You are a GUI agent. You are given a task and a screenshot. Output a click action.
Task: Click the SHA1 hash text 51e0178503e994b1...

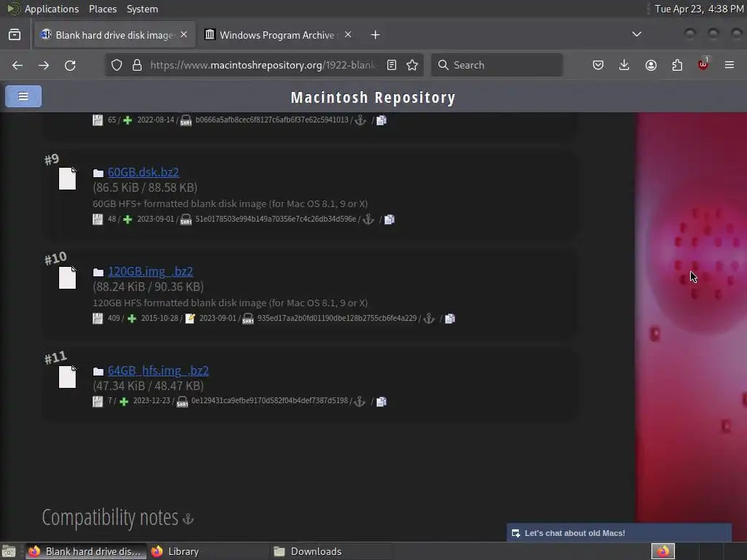[x=275, y=219]
